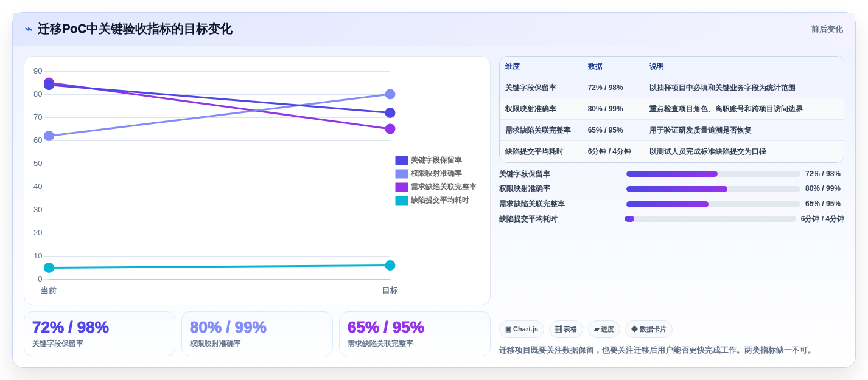Click legend label 权限映射准确率

pos(436,174)
